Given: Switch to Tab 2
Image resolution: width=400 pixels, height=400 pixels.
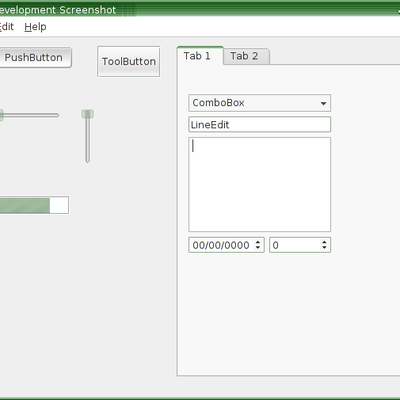Looking at the screenshot, I should tap(246, 56).
